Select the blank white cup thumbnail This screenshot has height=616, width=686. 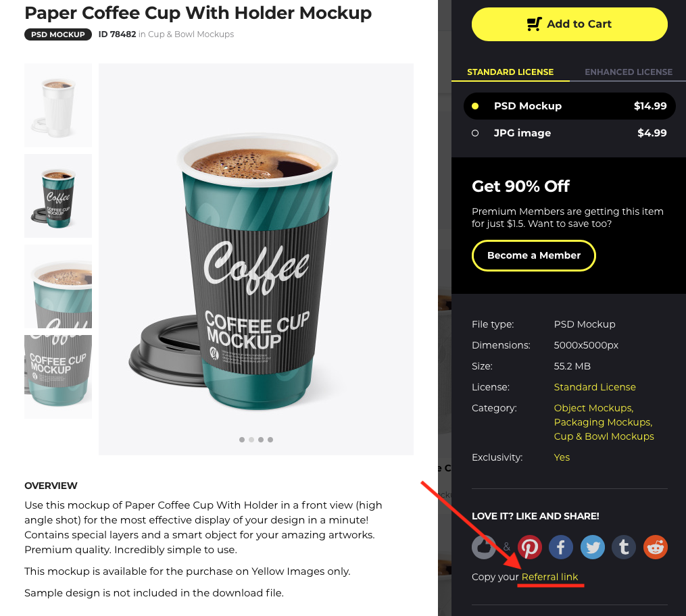coord(58,105)
